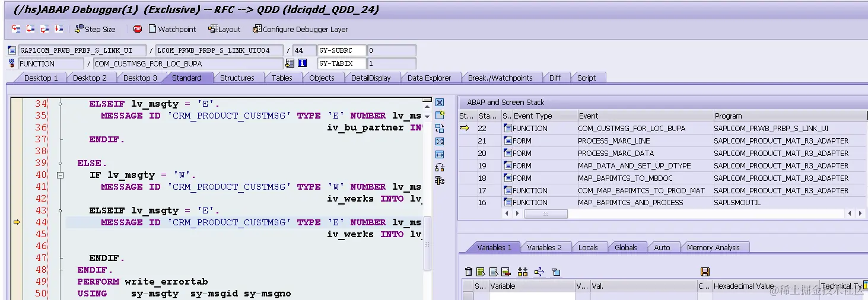868x300 pixels.
Task: Click the Close Tool icon in side toolbar
Action: (440, 103)
